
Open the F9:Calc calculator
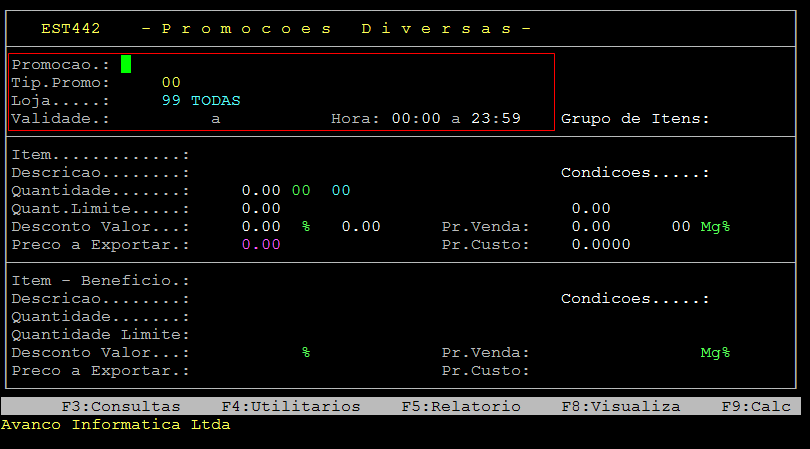(x=756, y=406)
